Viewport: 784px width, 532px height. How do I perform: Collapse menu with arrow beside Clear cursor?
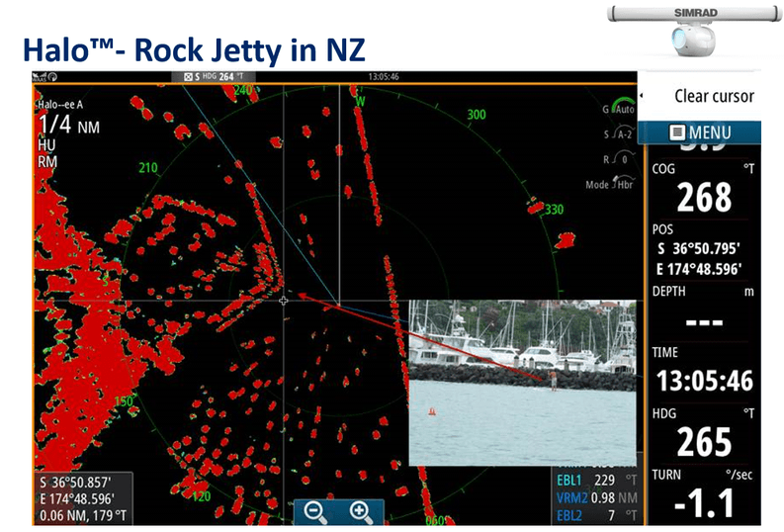644,96
